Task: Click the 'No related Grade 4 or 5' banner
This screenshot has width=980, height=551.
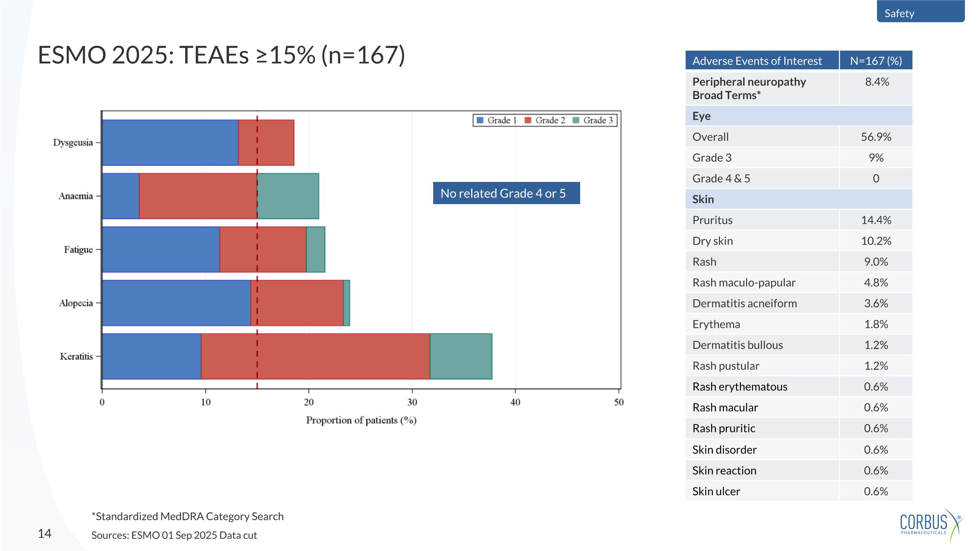Action: click(x=506, y=193)
